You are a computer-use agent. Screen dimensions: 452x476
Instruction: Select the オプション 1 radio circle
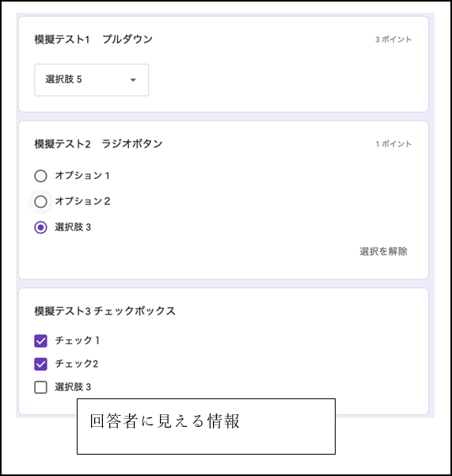click(40, 176)
